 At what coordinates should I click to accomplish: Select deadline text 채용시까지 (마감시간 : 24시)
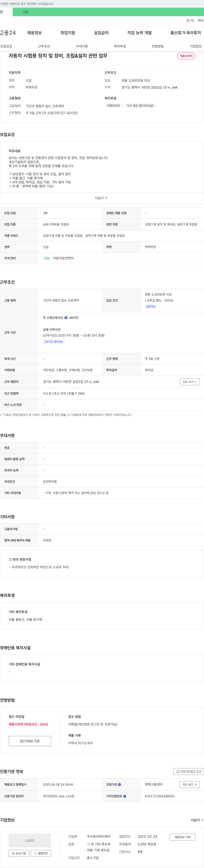tap(28, 724)
